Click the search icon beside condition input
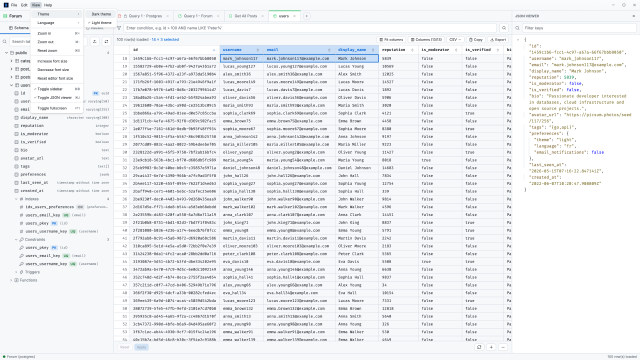The height and width of the screenshot is (360, 640). [504, 28]
